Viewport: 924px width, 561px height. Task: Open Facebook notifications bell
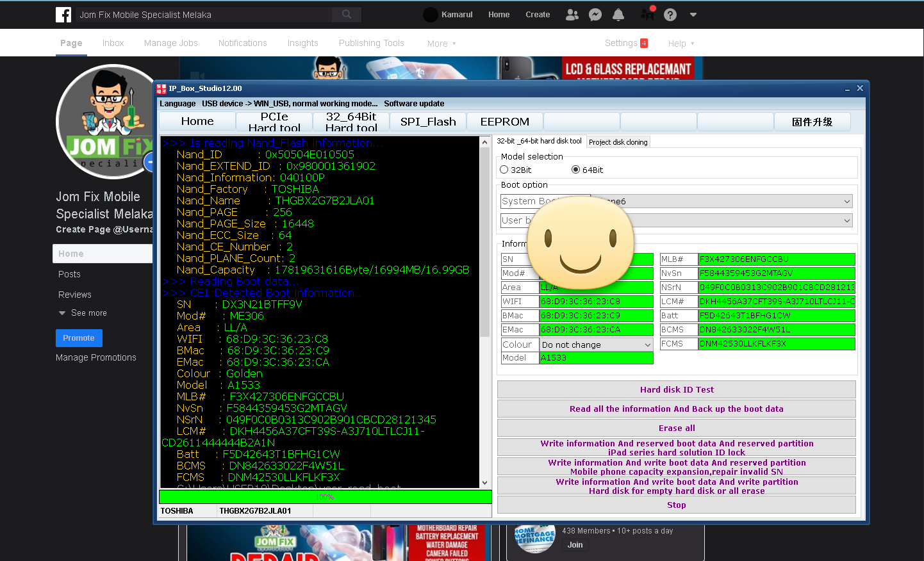(618, 15)
